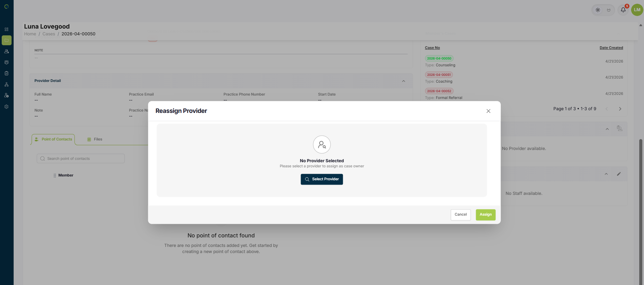
Task: Click the 'No Provider available.' text
Action: pyautogui.click(x=524, y=149)
